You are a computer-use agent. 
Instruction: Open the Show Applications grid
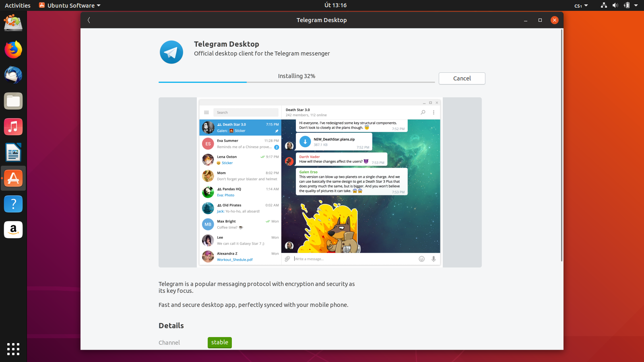point(13,350)
